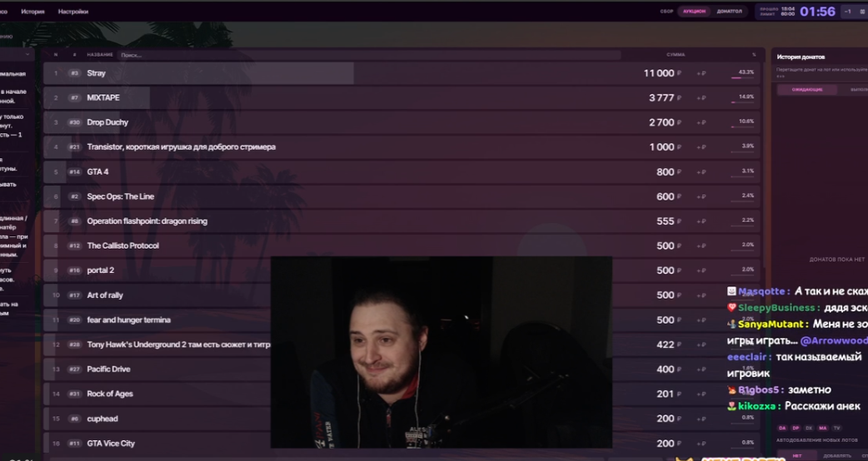The width and height of the screenshot is (868, 461).
Task: Click the 01:56 timer display
Action: coord(817,12)
